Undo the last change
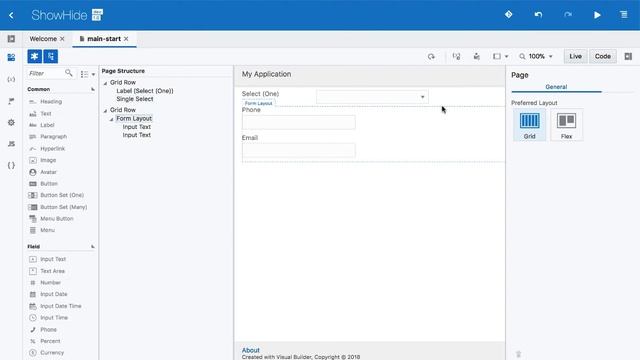640x360 pixels. [x=538, y=15]
